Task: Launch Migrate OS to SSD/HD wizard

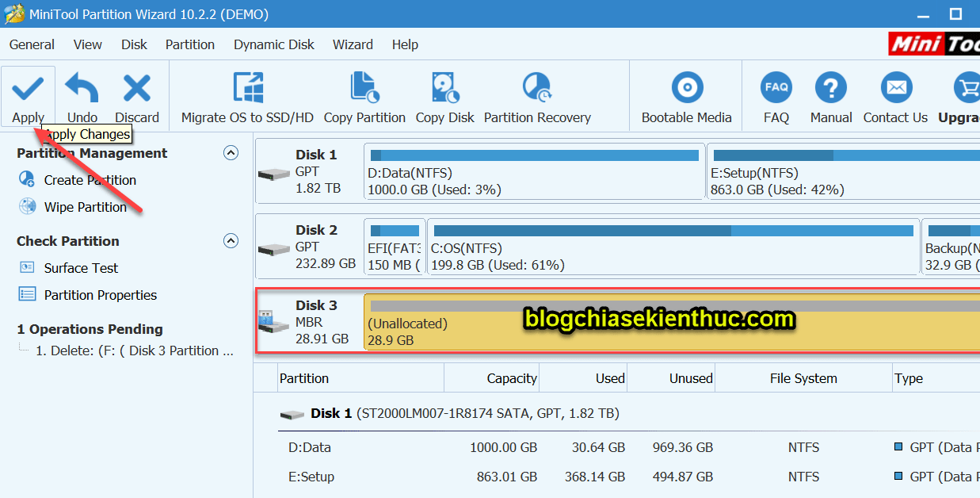Action: click(x=247, y=97)
